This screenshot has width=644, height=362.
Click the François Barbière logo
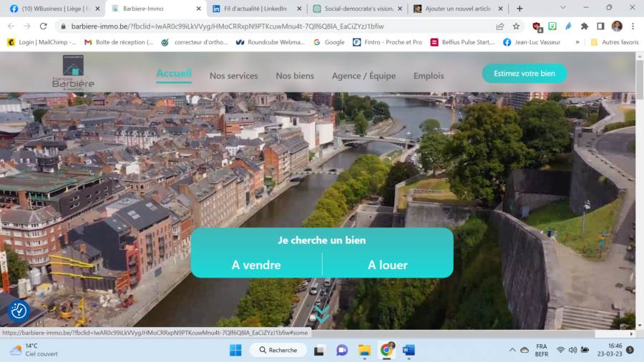coord(73,73)
